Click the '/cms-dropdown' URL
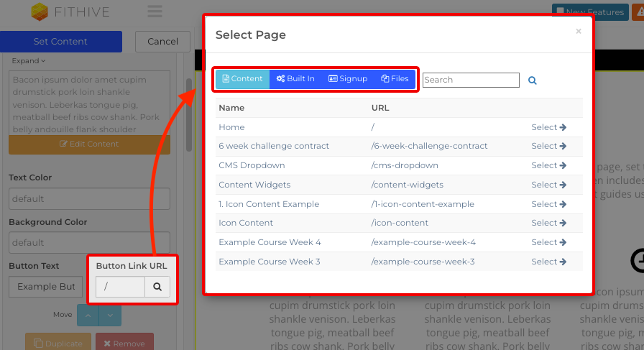Viewport: 644px width, 350px height. pos(405,165)
